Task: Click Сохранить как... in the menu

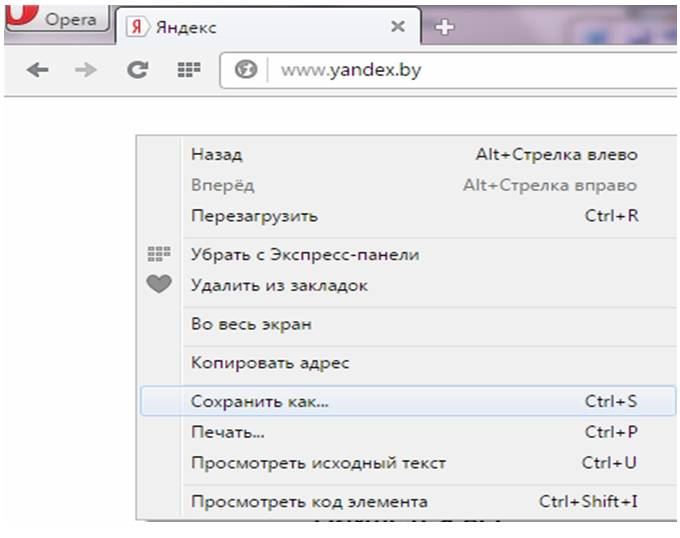Action: click(x=259, y=401)
